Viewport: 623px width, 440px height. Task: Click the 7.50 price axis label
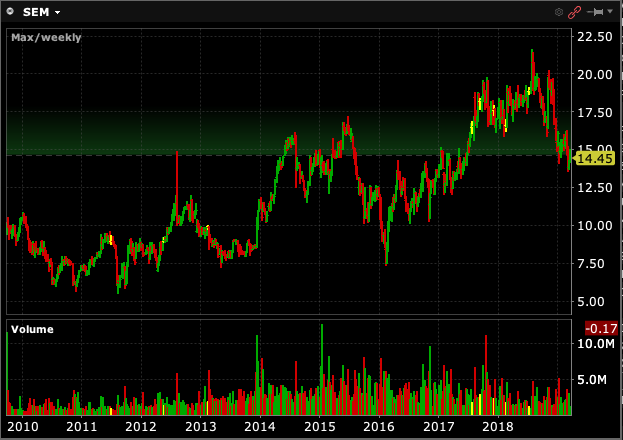(x=590, y=264)
